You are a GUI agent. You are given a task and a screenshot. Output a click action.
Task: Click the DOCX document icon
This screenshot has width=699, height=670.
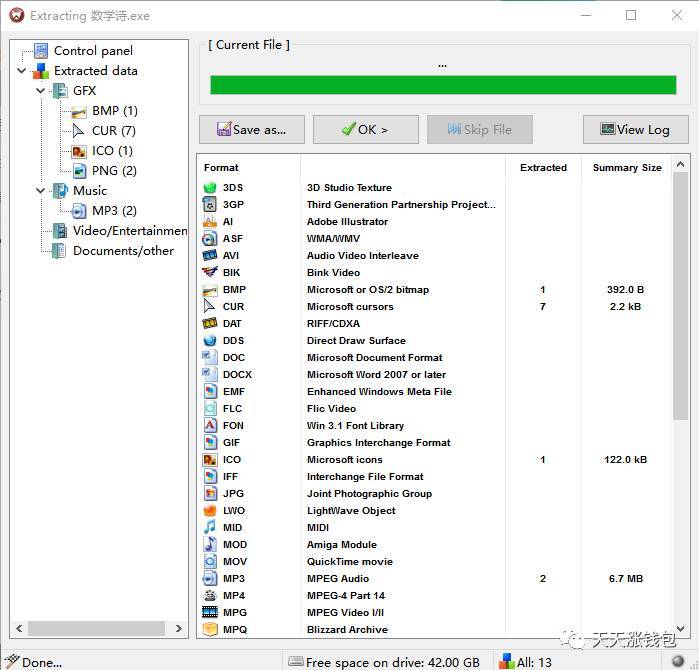pyautogui.click(x=210, y=374)
